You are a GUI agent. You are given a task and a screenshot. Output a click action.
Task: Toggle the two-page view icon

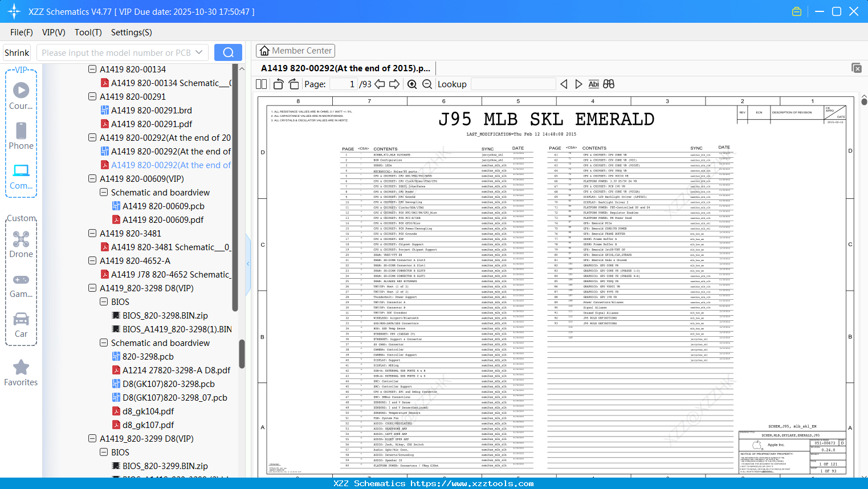pyautogui.click(x=261, y=84)
